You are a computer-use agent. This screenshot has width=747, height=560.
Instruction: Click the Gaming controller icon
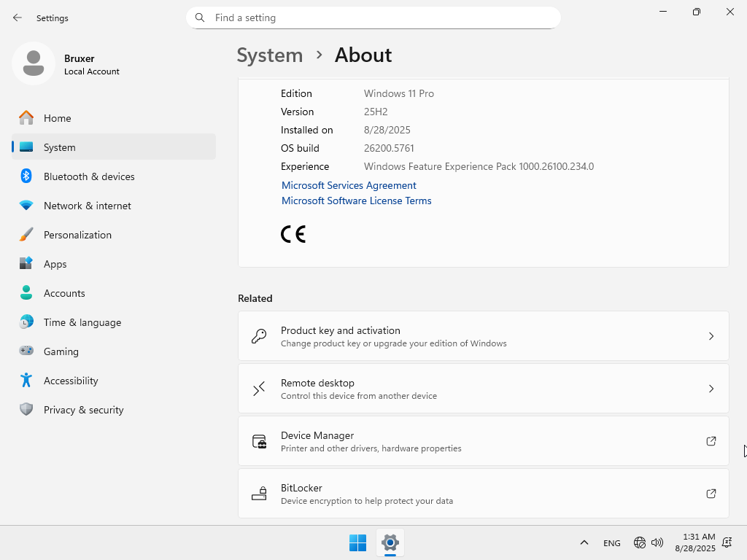coord(26,351)
